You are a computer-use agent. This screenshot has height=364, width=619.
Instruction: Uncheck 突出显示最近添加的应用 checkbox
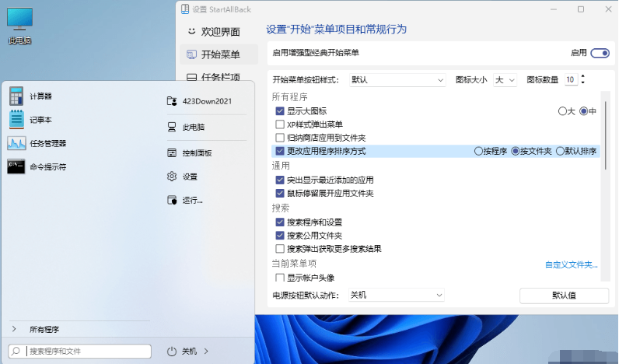point(280,180)
